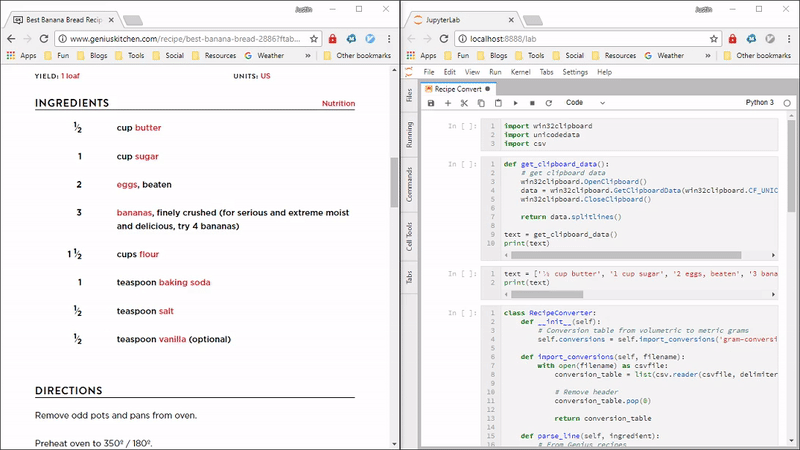The width and height of the screenshot is (800, 450).
Task: Reload the banana bread recipe page
Action: point(43,38)
